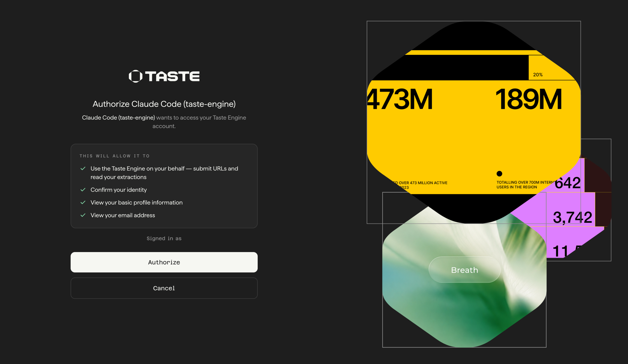Click the black dot above 'TOTALLING' caption

point(499,174)
